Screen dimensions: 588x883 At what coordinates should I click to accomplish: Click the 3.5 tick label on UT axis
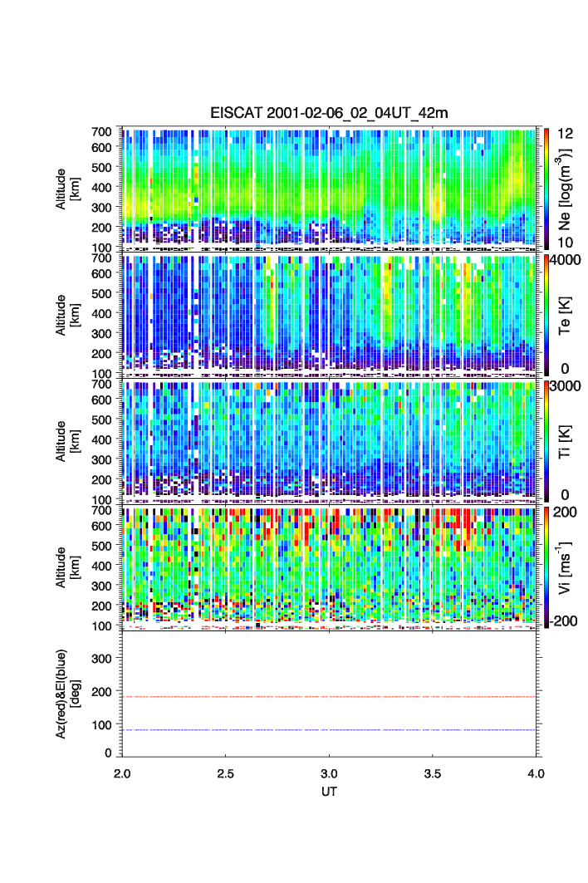click(x=433, y=773)
